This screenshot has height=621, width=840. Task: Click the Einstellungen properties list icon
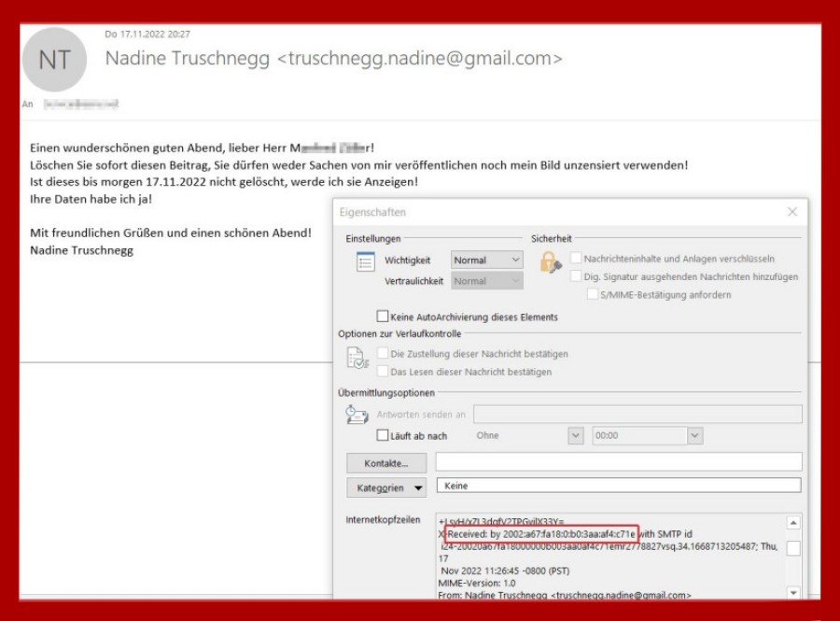coord(366,262)
